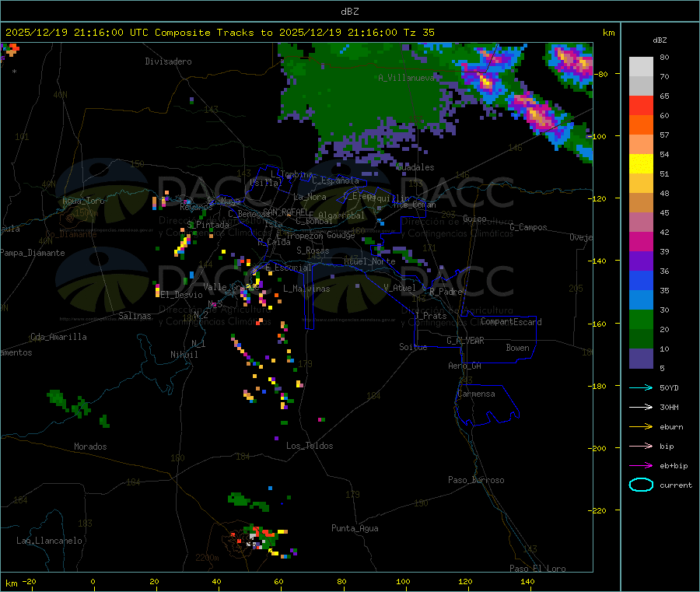700x592 pixels.
Task: Click the Divisadero map label
Action: 168,61
